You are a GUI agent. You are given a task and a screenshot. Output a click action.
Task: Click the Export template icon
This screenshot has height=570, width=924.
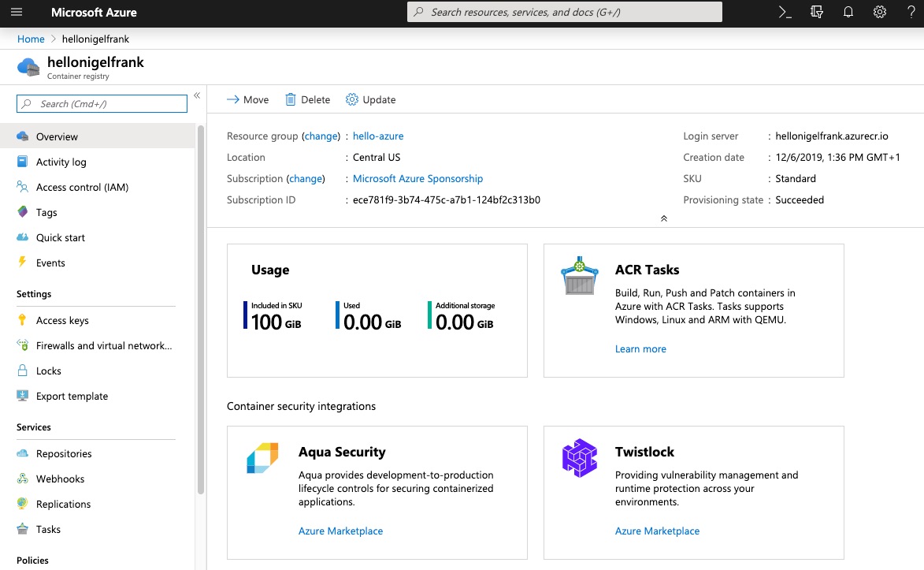tap(22, 396)
